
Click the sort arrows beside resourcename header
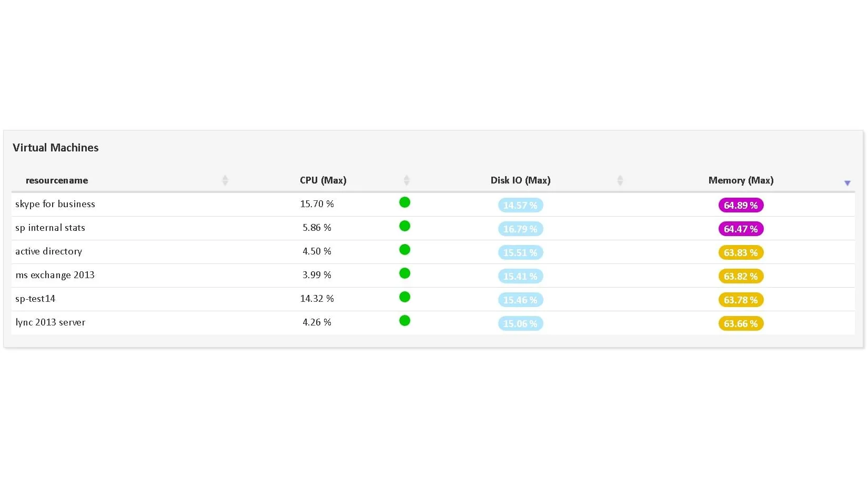point(226,180)
